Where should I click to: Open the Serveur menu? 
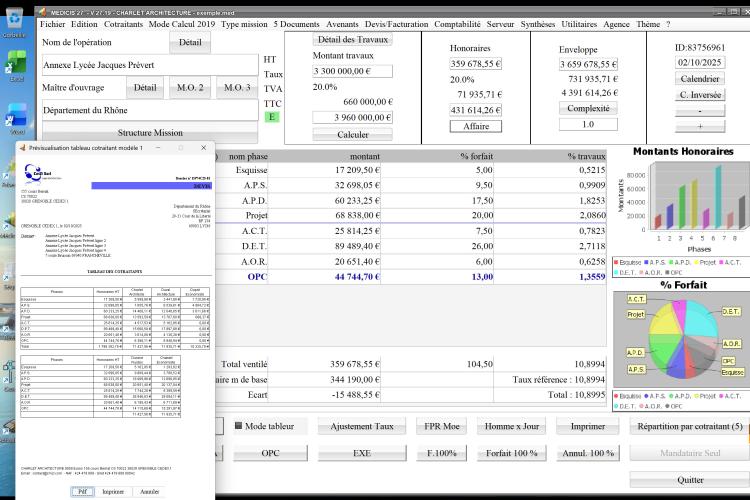[x=500, y=24]
